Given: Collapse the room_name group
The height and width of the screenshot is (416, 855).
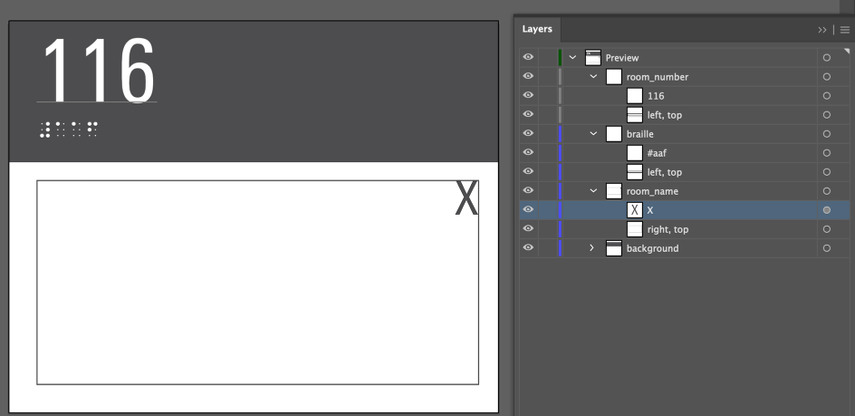Looking at the screenshot, I should point(594,191).
